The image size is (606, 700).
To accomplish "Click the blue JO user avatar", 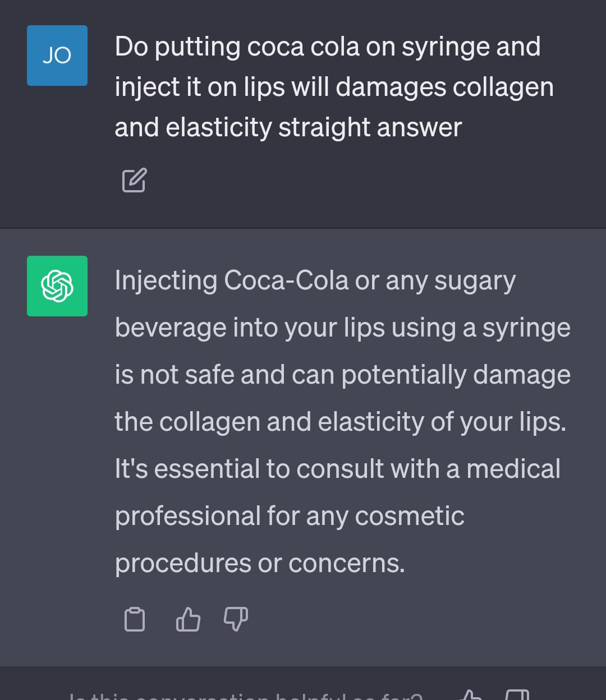I will coord(57,56).
